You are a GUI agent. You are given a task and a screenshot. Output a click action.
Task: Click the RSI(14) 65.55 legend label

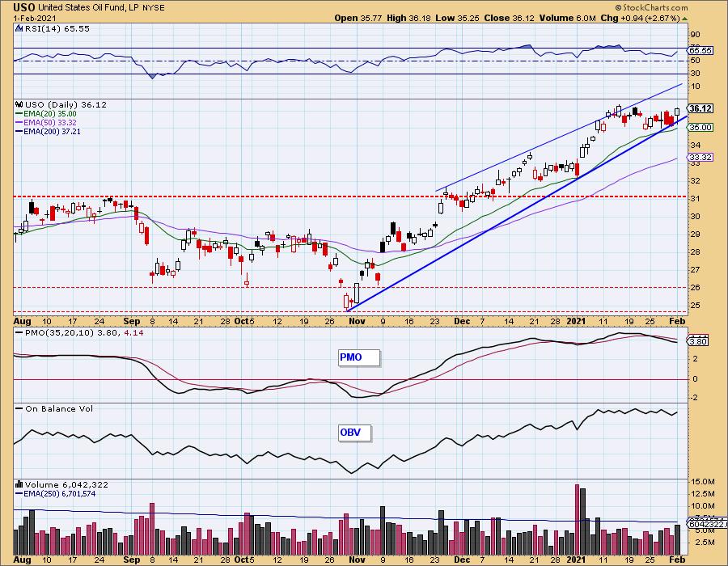(x=57, y=29)
